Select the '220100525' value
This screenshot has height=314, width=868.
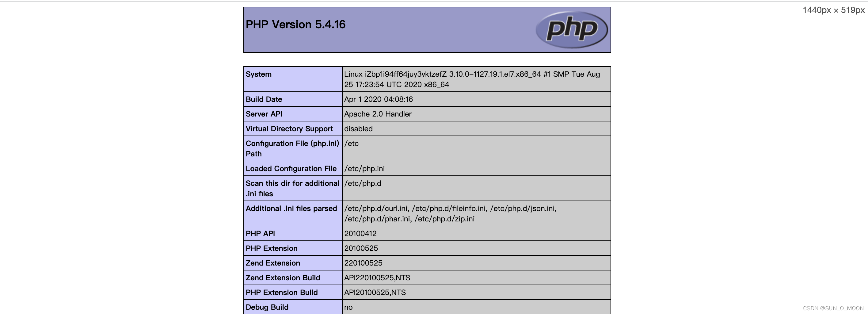363,263
